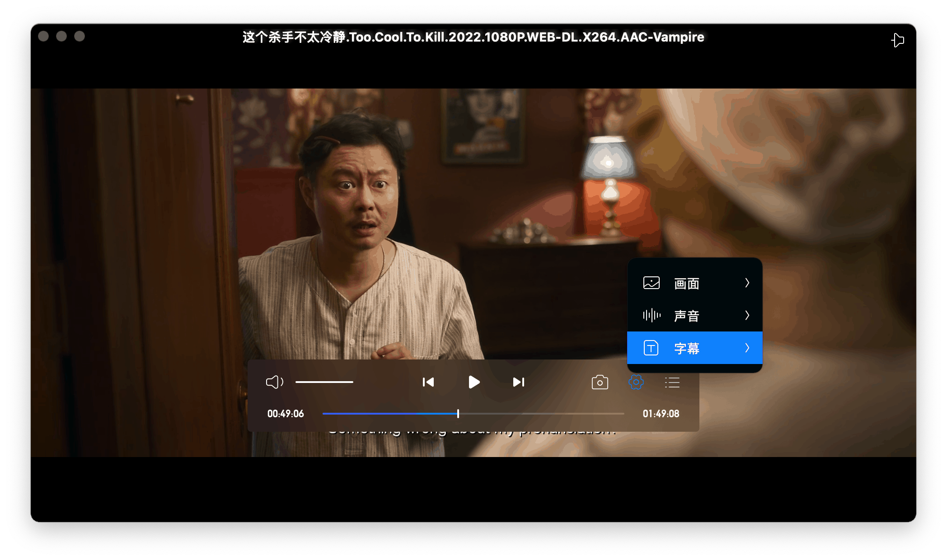
Task: Click the picture icon beside 画面
Action: coord(651,283)
